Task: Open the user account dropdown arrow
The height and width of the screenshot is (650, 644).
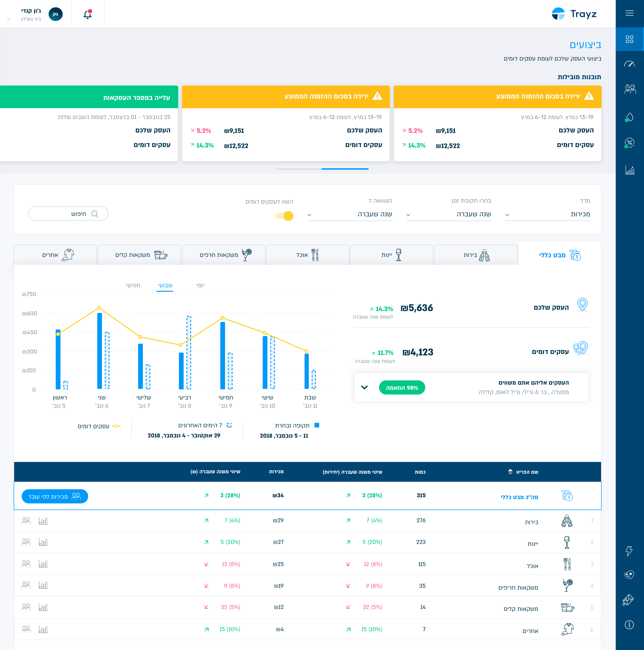Action: 9,19
